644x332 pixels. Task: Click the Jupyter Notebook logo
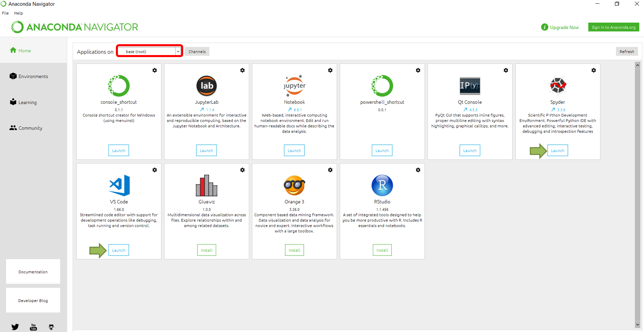coord(294,86)
